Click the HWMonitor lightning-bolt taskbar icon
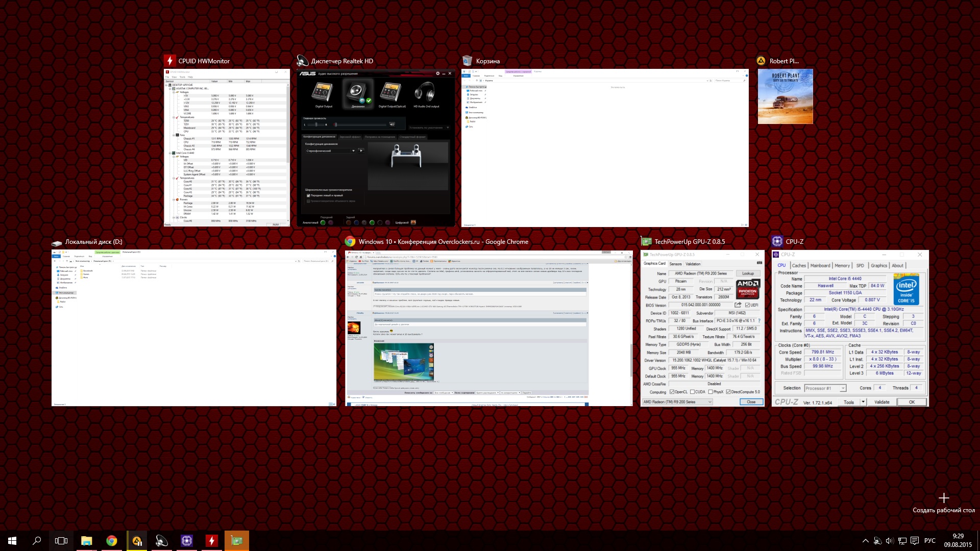This screenshot has width=980, height=551. coord(211,541)
